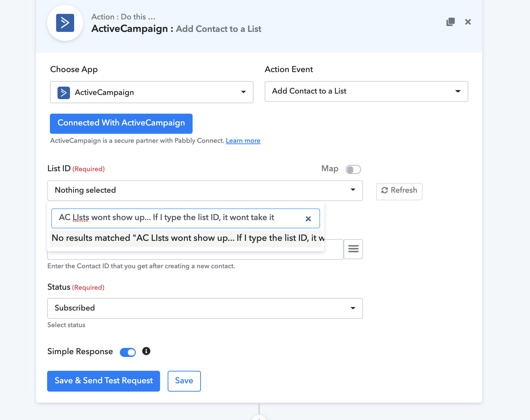Expand the List ID 'Nothing selected' dropdown

coord(205,190)
